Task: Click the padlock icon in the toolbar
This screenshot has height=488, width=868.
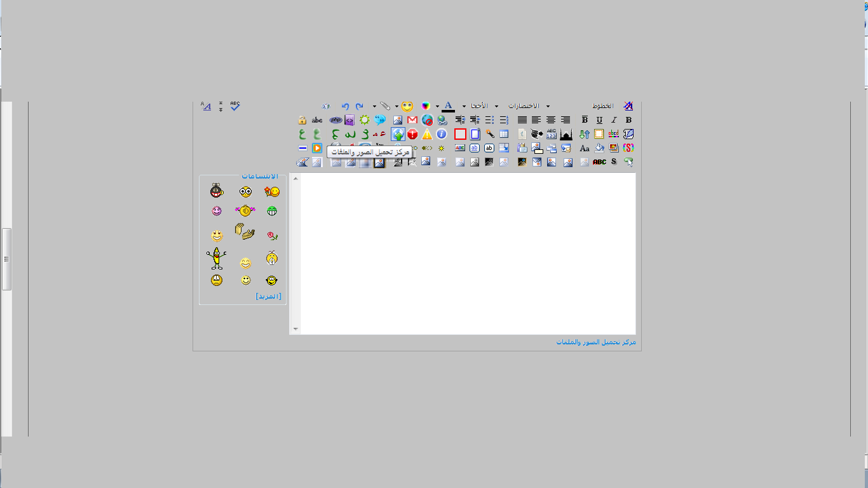Action: pyautogui.click(x=302, y=120)
